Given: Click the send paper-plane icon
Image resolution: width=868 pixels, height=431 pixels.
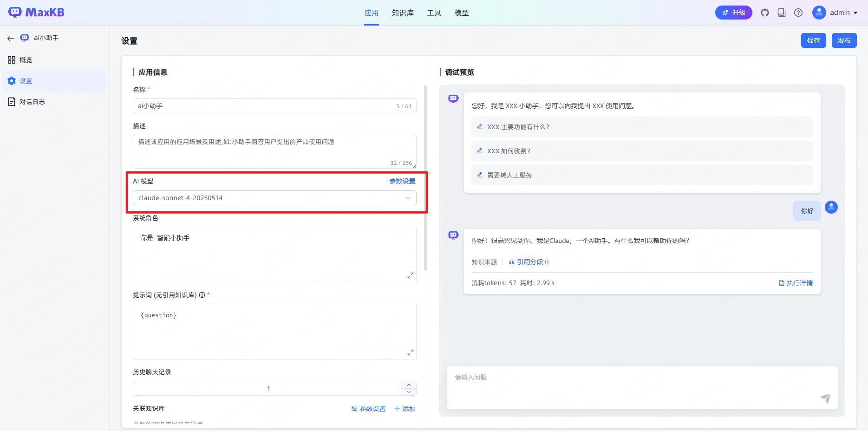Looking at the screenshot, I should (x=825, y=398).
